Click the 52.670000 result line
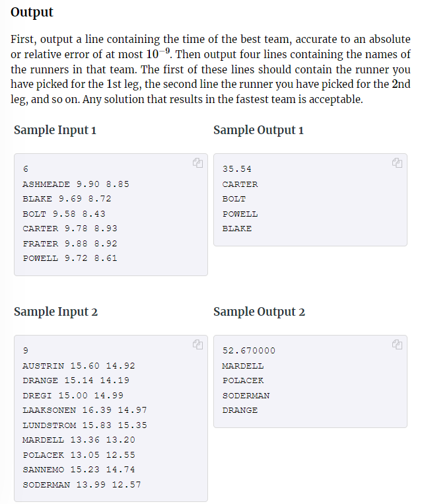Image resolution: width=424 pixels, height=504 pixels. (249, 351)
